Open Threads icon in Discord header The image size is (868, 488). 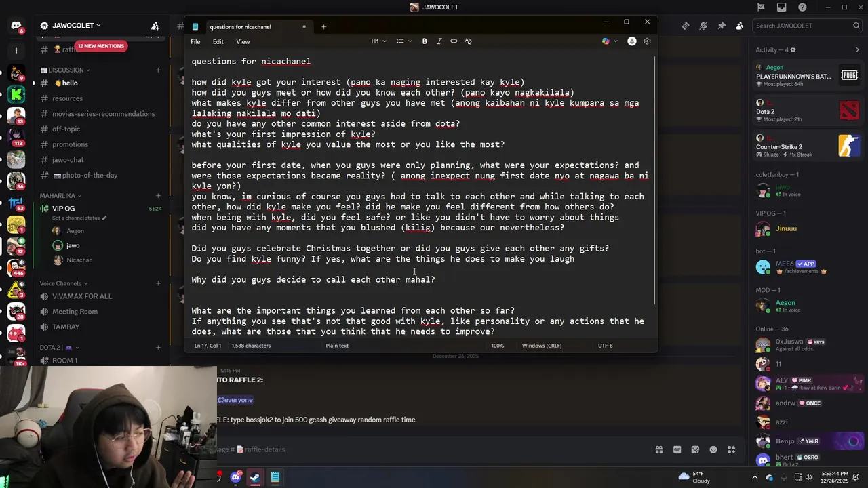[x=686, y=26]
